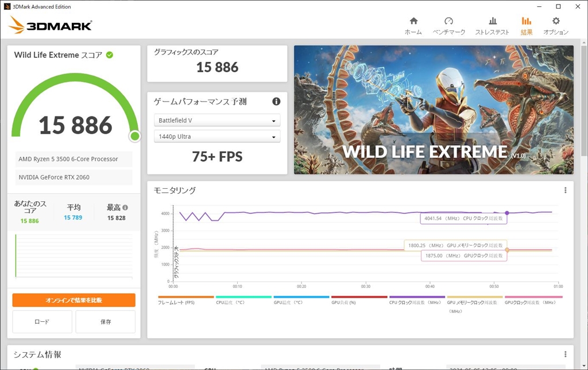588x370 pixels.
Task: Click the scrollbar down arrow
Action: [x=584, y=366]
